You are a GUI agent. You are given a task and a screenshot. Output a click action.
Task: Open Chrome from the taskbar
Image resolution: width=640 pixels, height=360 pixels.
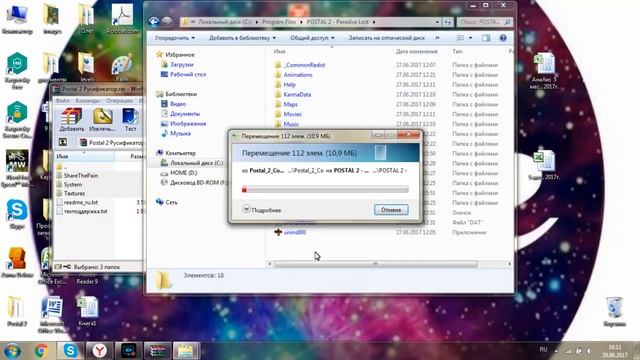tap(41, 351)
